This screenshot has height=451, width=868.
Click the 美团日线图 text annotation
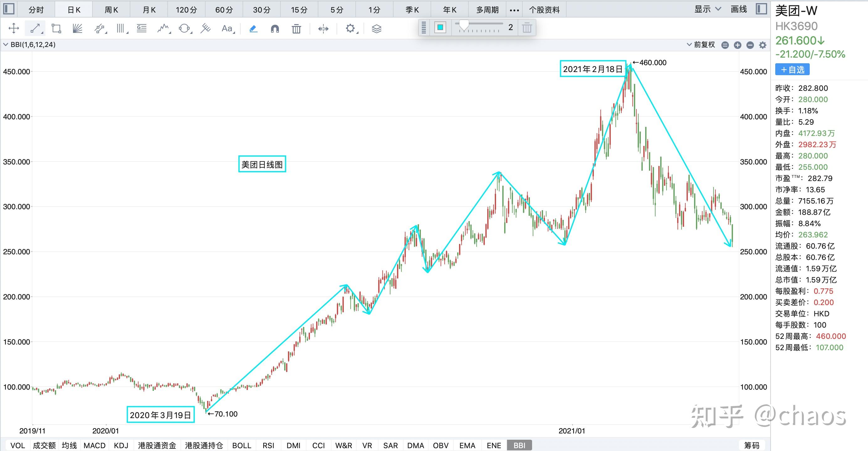(262, 164)
